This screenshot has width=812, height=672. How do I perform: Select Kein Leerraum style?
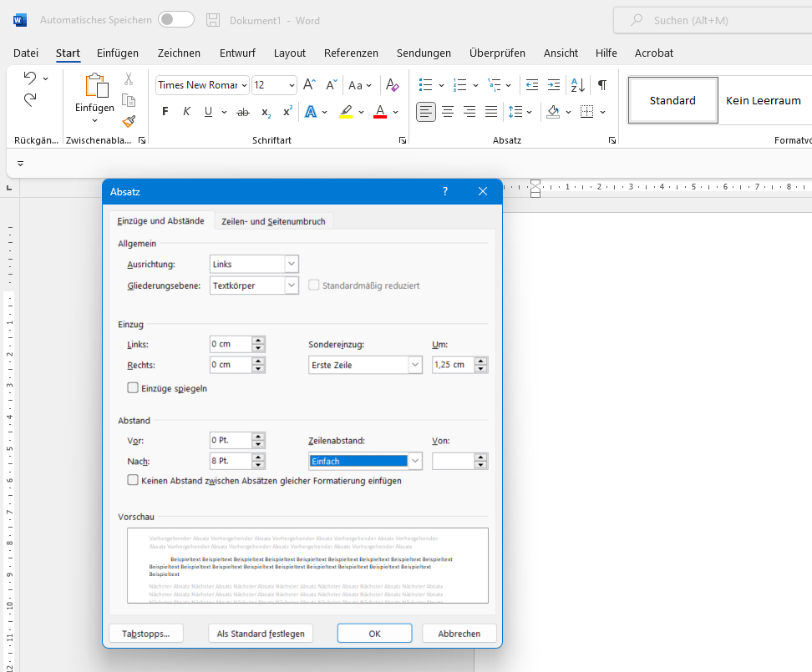[x=764, y=100]
